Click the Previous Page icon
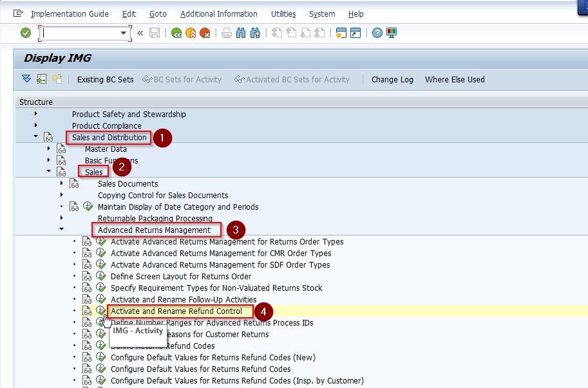The height and width of the screenshot is (388, 588). (291, 33)
